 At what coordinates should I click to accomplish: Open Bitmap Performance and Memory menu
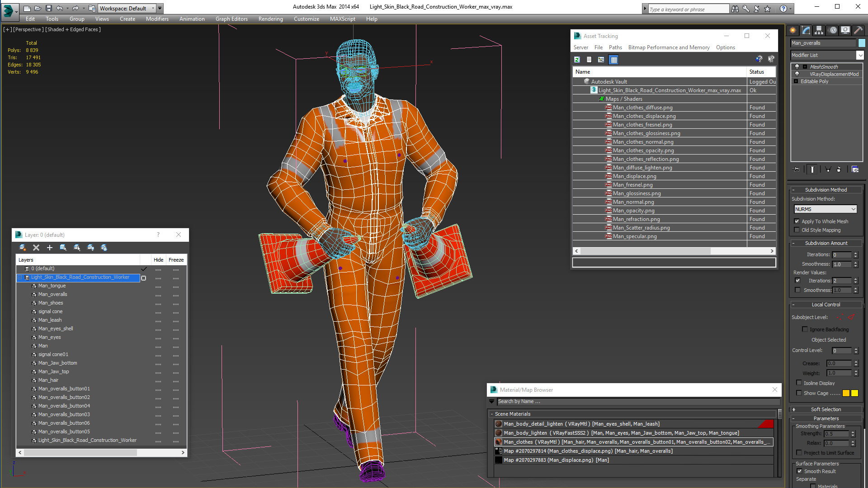[669, 47]
